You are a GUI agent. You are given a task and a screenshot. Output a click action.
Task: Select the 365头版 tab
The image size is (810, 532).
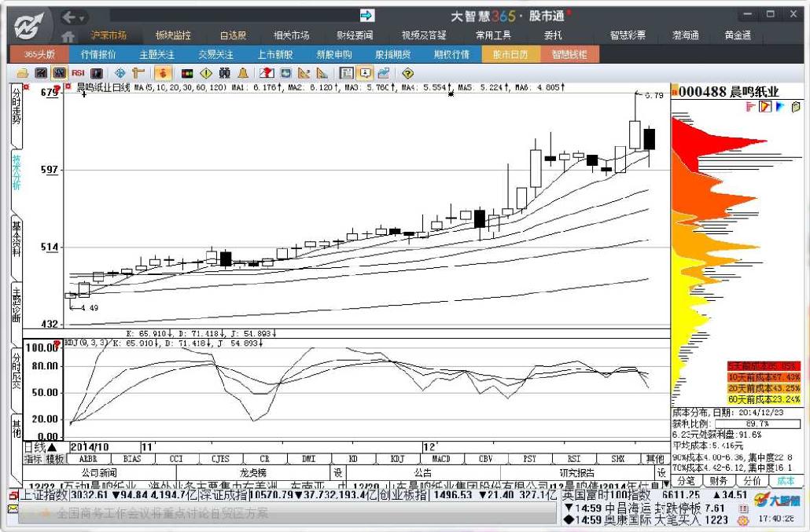[39, 54]
